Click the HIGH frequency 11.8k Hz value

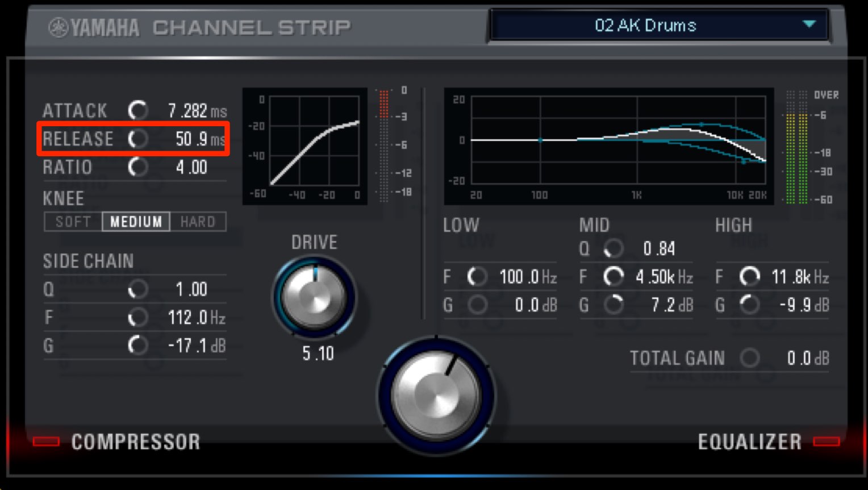(x=800, y=277)
